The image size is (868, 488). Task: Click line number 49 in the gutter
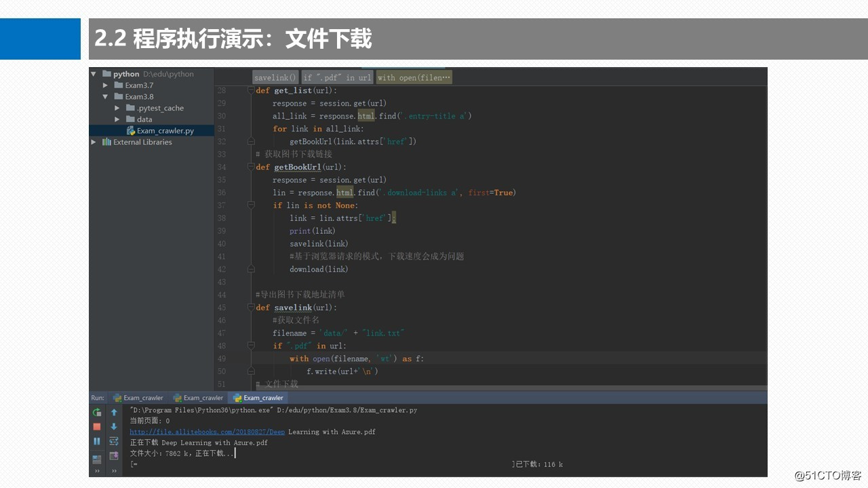[222, 359]
